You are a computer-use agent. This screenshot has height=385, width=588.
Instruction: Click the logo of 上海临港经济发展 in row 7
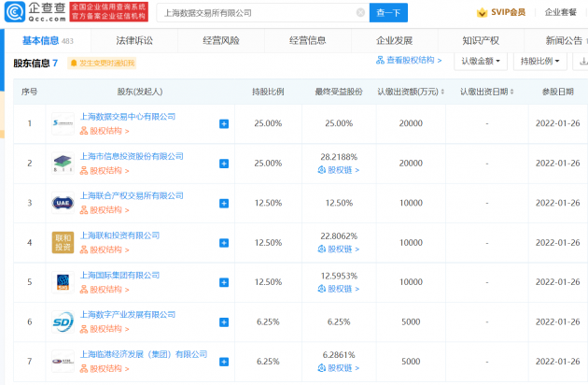click(63, 362)
